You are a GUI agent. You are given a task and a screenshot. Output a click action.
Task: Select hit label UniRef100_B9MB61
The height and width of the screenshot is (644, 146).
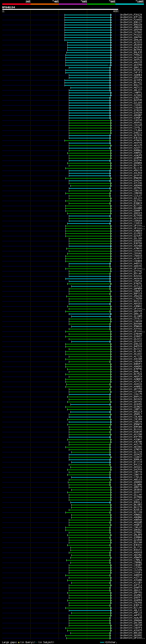(x=131, y=151)
